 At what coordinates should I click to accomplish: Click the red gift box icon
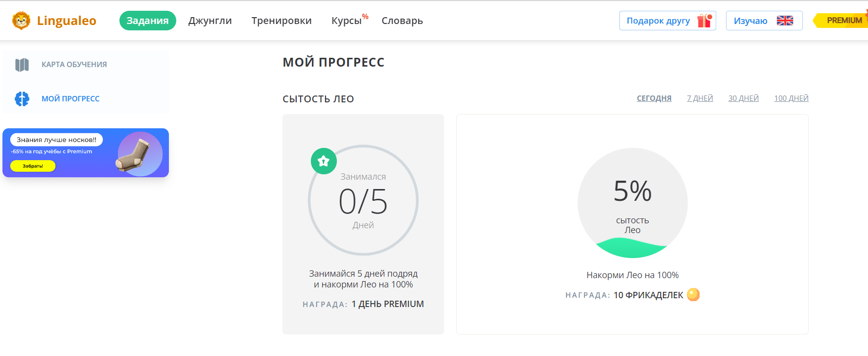(x=704, y=21)
